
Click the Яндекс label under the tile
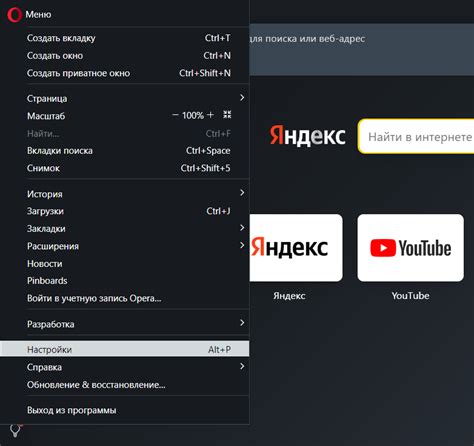289,296
